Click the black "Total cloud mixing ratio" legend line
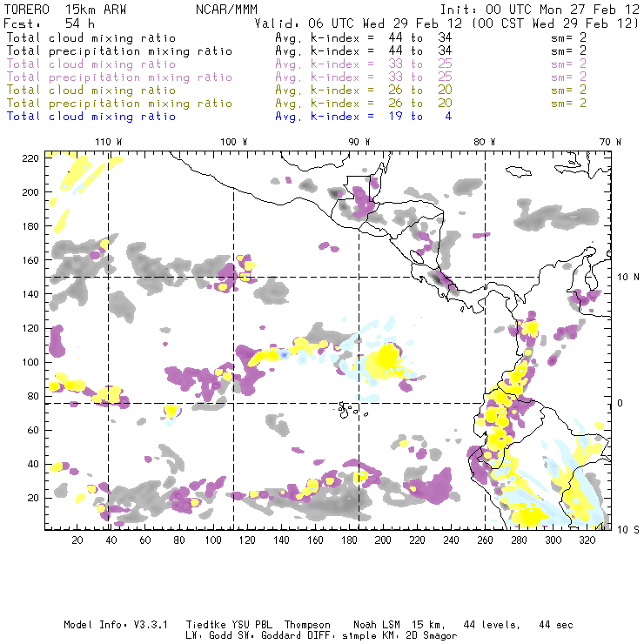Image resolution: width=644 pixels, height=644 pixels. tap(91, 37)
